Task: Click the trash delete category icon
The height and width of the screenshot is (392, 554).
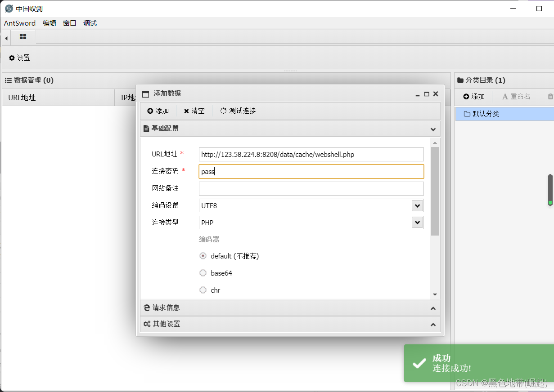Action: pyautogui.click(x=550, y=97)
